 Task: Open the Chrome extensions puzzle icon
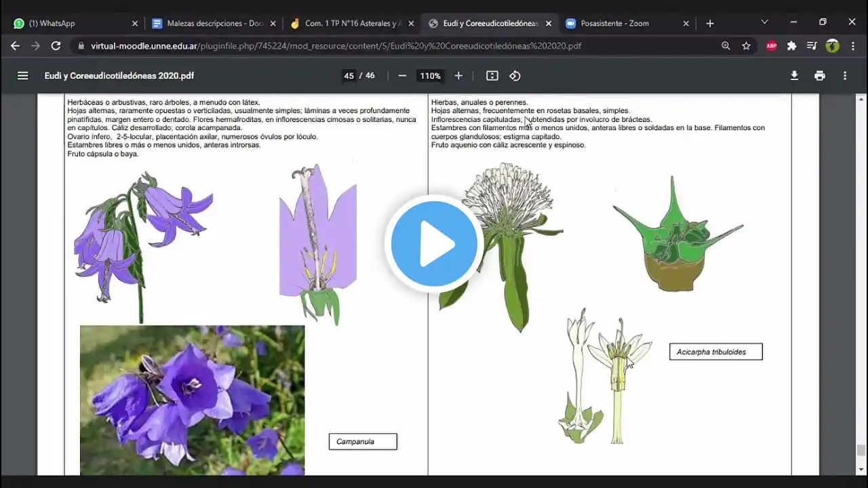791,46
